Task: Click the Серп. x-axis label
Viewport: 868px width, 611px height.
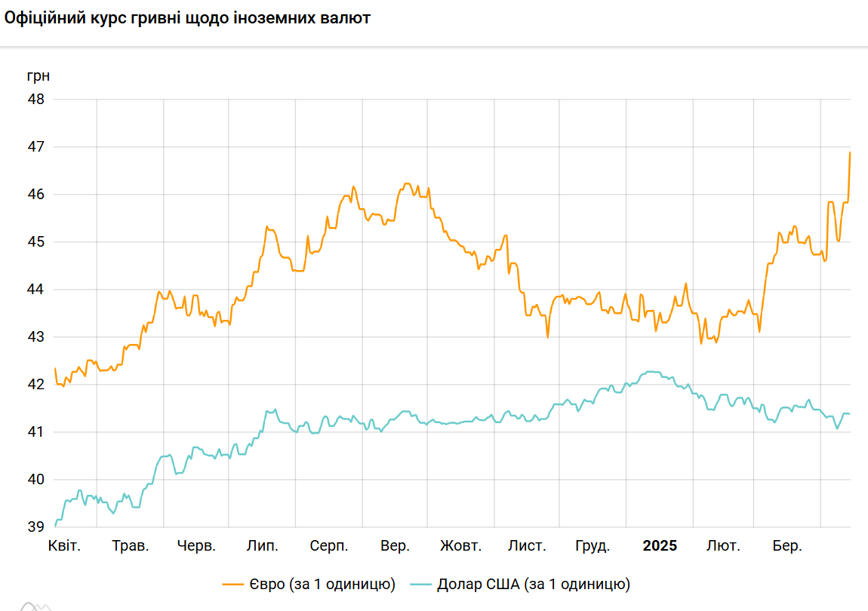Action: point(328,546)
